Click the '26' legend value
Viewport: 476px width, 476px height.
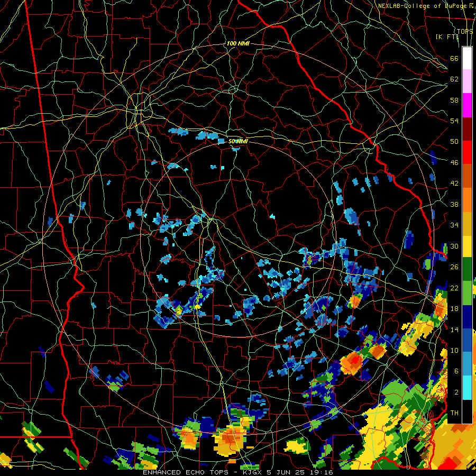click(454, 267)
